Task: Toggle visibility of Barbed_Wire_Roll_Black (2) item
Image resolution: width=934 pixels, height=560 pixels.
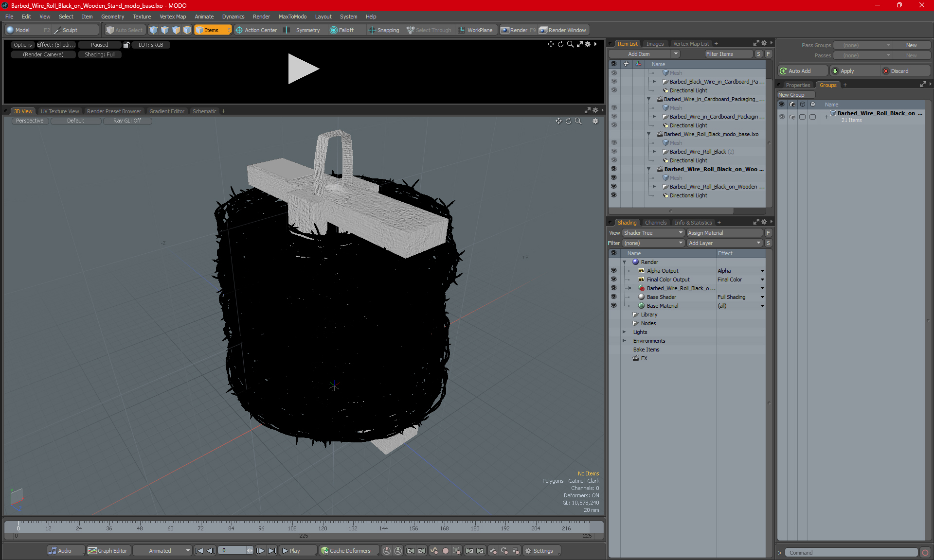Action: coord(614,152)
